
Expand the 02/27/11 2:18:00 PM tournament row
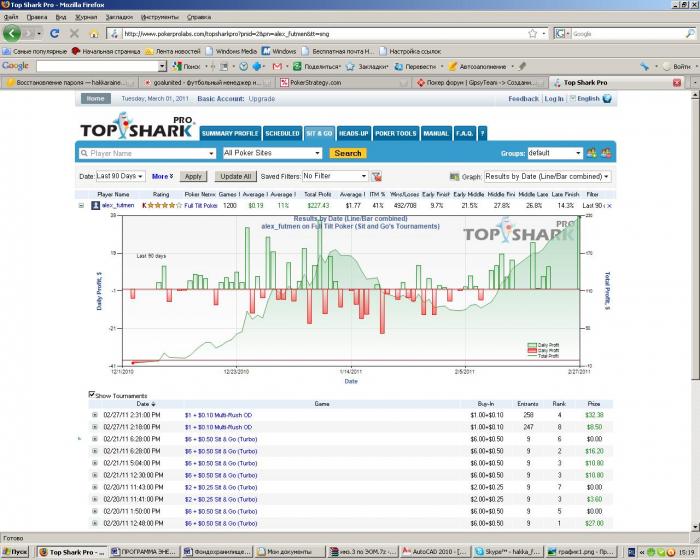point(95,427)
